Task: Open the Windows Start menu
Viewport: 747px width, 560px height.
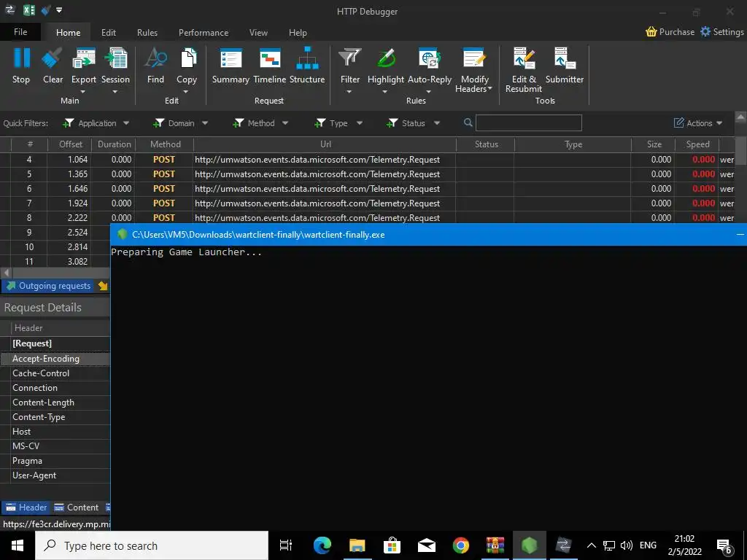Action: tap(18, 545)
